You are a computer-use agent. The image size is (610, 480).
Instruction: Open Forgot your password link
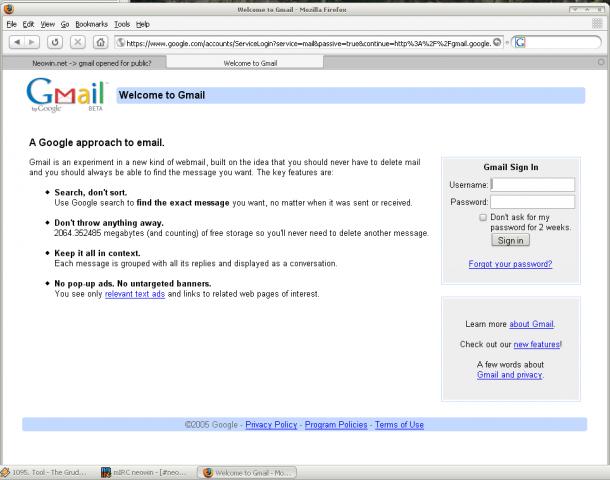510,264
